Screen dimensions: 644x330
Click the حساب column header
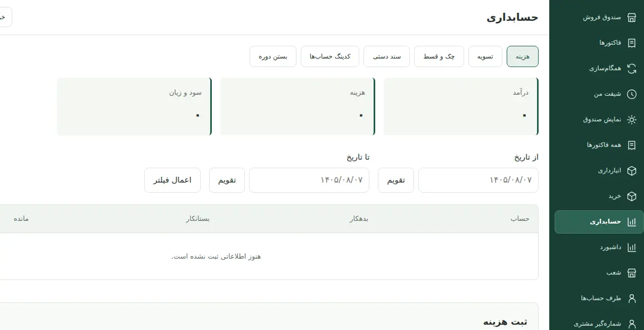click(520, 219)
